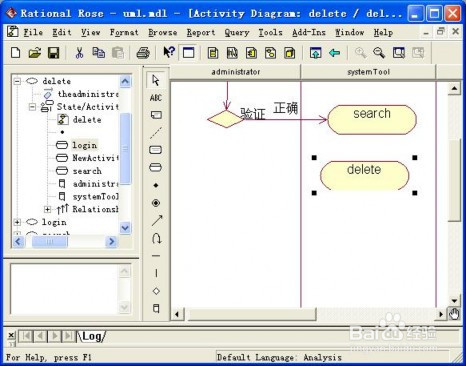The image size is (466, 366).
Task: Select NewActivity in the browser tree
Action: (x=95, y=158)
